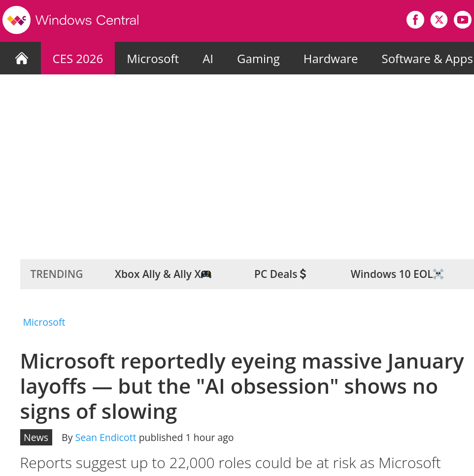Open the CES 2026 navigation tab
Viewport: 474px width, 476px height.
78,59
